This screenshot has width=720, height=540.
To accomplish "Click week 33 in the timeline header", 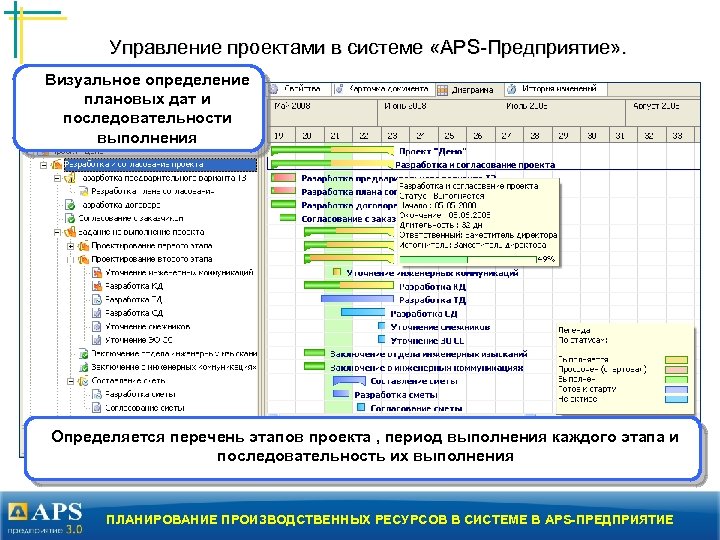I will click(x=677, y=136).
